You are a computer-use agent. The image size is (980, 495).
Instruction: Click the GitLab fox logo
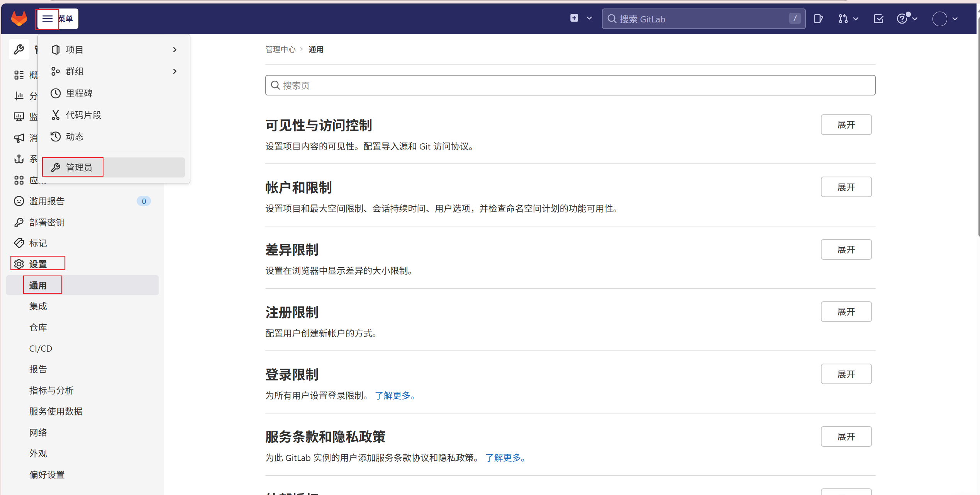tap(19, 19)
